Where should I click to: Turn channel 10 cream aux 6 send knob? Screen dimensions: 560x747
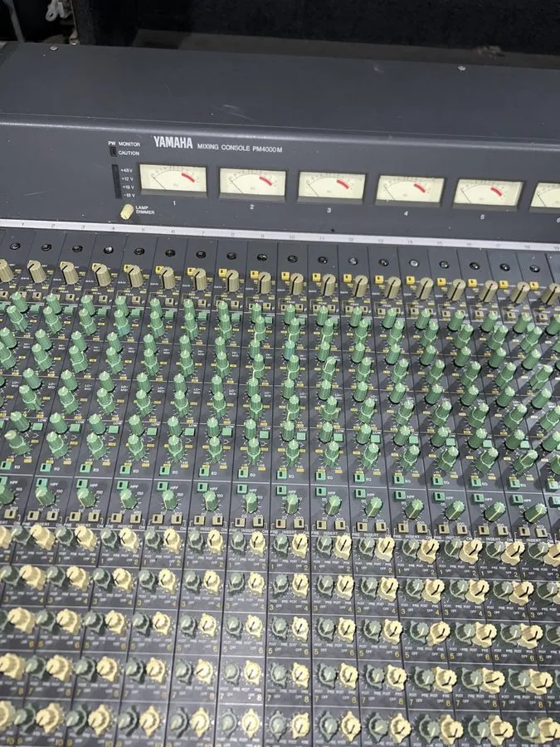click(x=300, y=628)
